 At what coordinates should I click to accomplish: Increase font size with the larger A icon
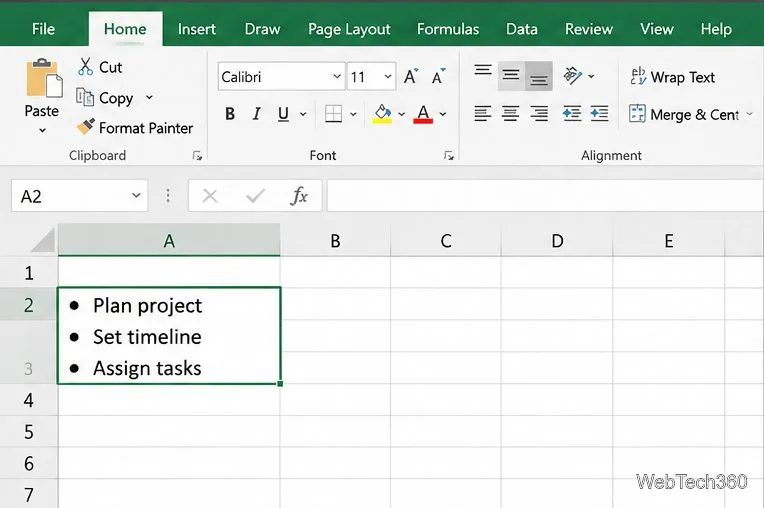pyautogui.click(x=410, y=76)
